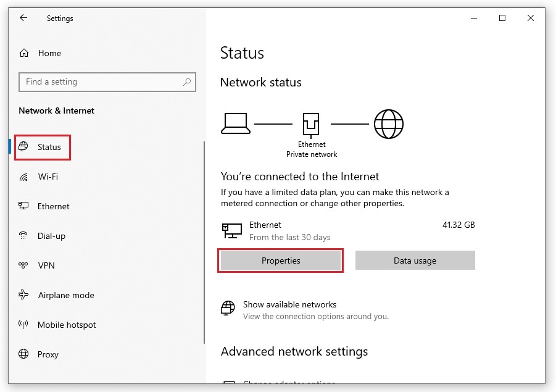This screenshot has width=556, height=392.
Task: Click the VPN icon
Action: (x=24, y=265)
